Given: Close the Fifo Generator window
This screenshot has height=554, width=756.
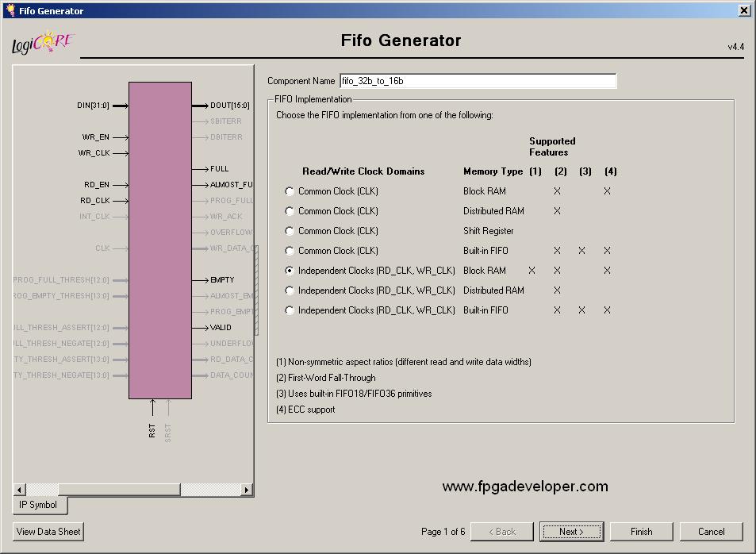Looking at the screenshot, I should click(744, 10).
